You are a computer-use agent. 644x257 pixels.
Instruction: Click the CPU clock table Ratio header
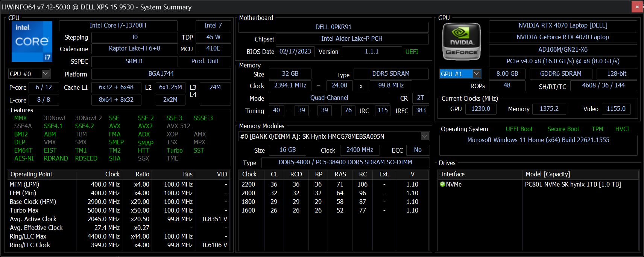[x=137, y=174]
